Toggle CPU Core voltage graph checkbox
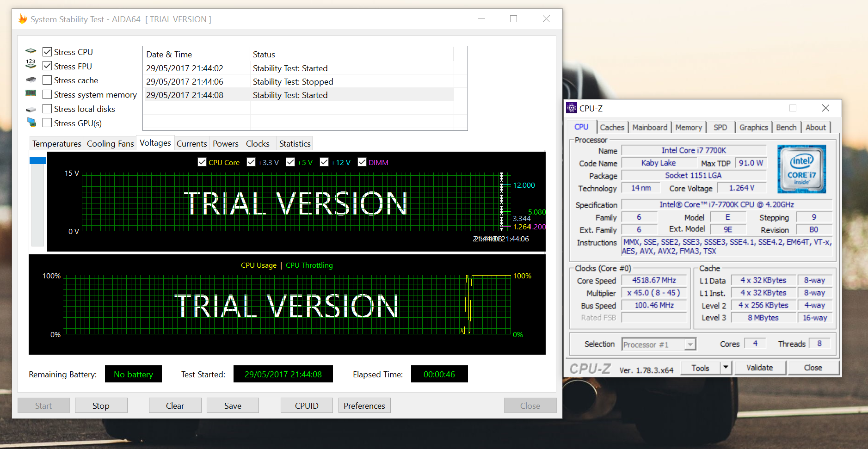The width and height of the screenshot is (868, 449). click(202, 162)
